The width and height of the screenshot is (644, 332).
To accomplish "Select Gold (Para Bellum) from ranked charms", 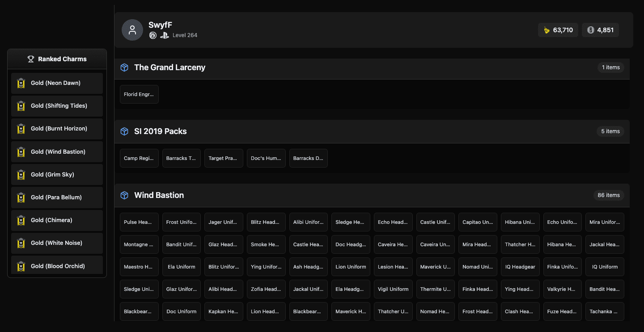I will click(x=56, y=198).
